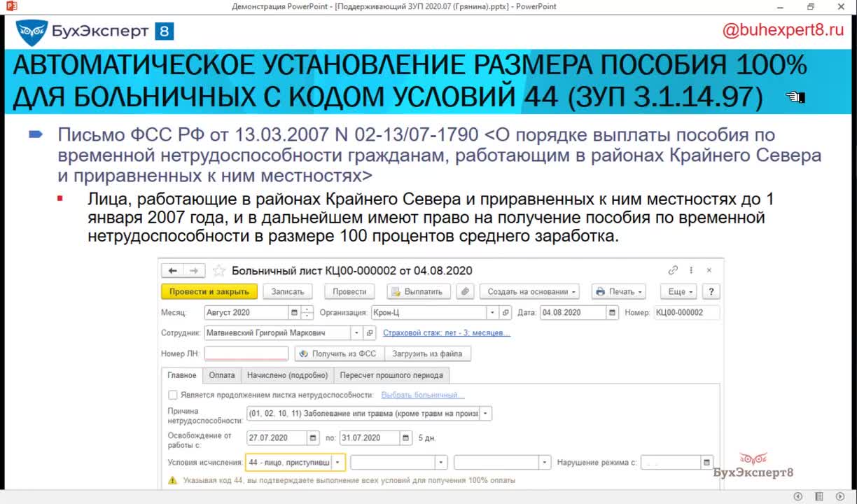This screenshot has height=504, width=857.
Task: Open the Печать dropdown button
Action: 618,292
